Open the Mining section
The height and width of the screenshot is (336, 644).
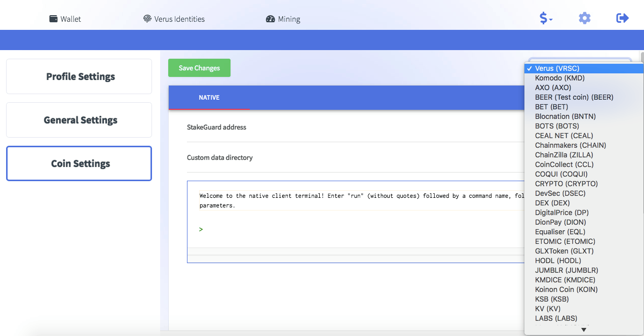point(283,19)
